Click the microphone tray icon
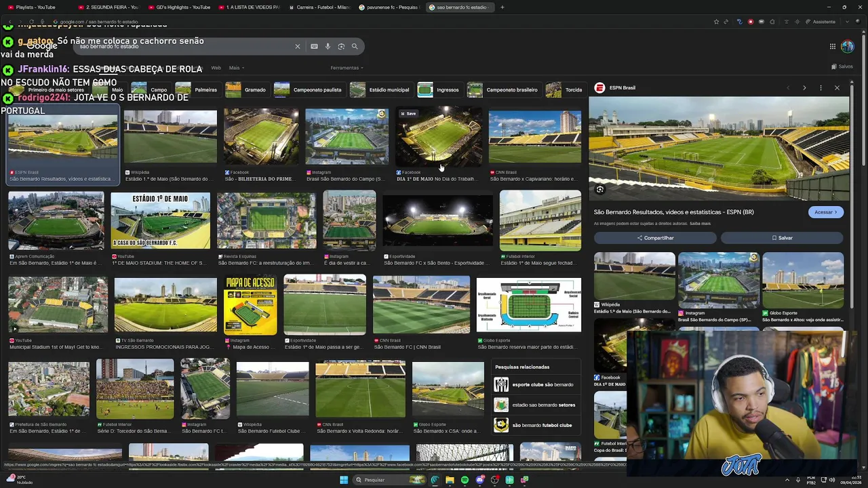This screenshot has height=488, width=868. point(797,480)
